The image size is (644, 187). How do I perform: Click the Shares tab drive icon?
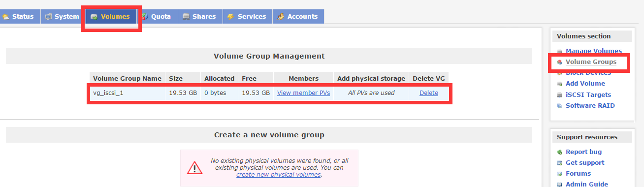click(x=186, y=17)
